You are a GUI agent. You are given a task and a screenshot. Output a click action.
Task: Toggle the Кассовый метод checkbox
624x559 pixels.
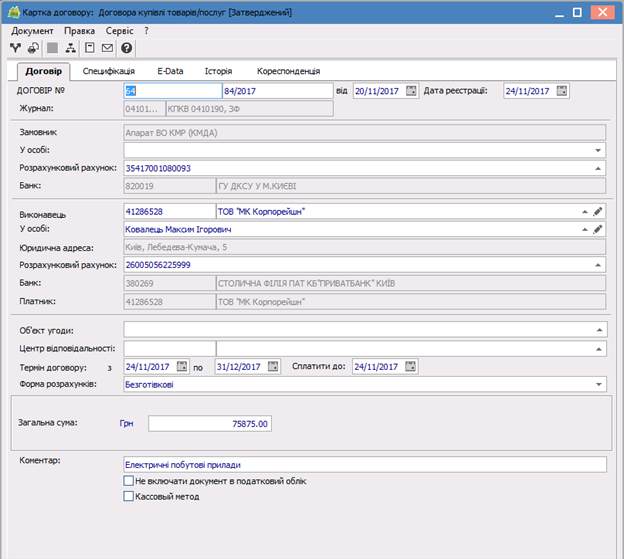(128, 495)
